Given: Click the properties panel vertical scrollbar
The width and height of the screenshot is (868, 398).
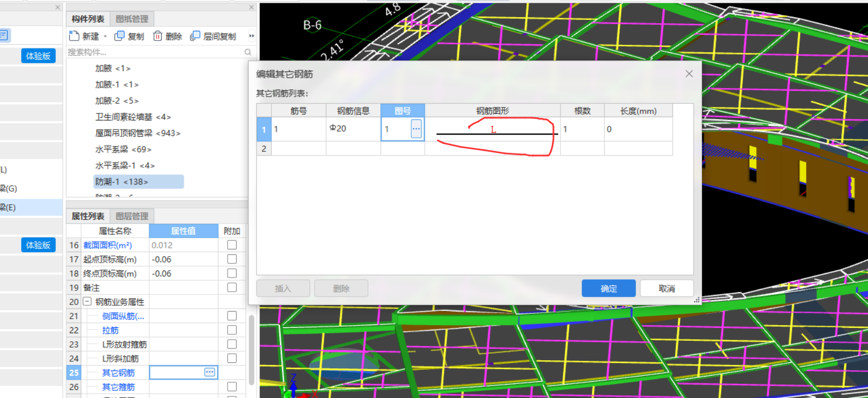Looking at the screenshot, I should [x=251, y=350].
